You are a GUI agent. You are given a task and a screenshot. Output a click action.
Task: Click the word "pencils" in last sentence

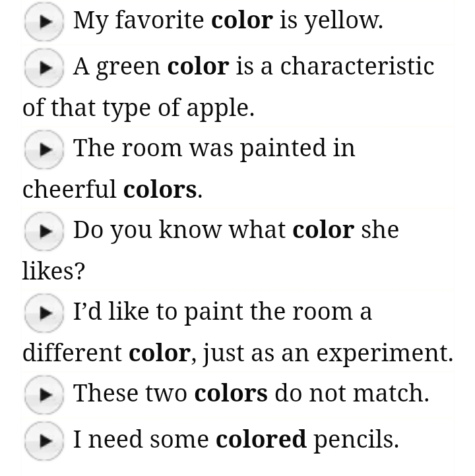point(355,440)
